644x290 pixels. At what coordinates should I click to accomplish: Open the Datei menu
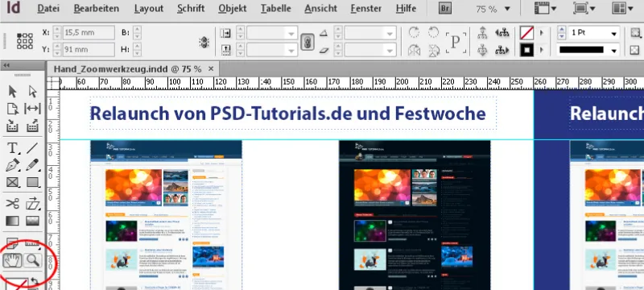[48, 8]
